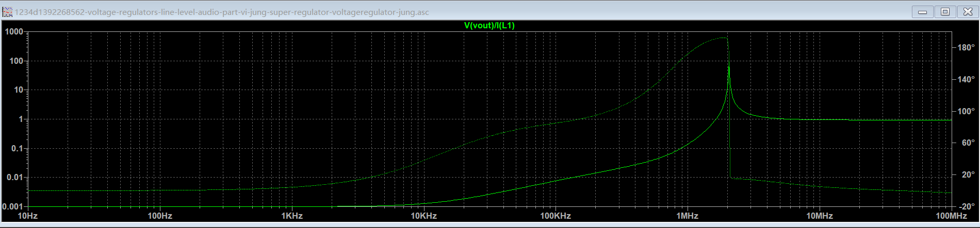This screenshot has width=980, height=228.
Task: Click the 100Hz frequency axis label
Action: click(x=160, y=216)
